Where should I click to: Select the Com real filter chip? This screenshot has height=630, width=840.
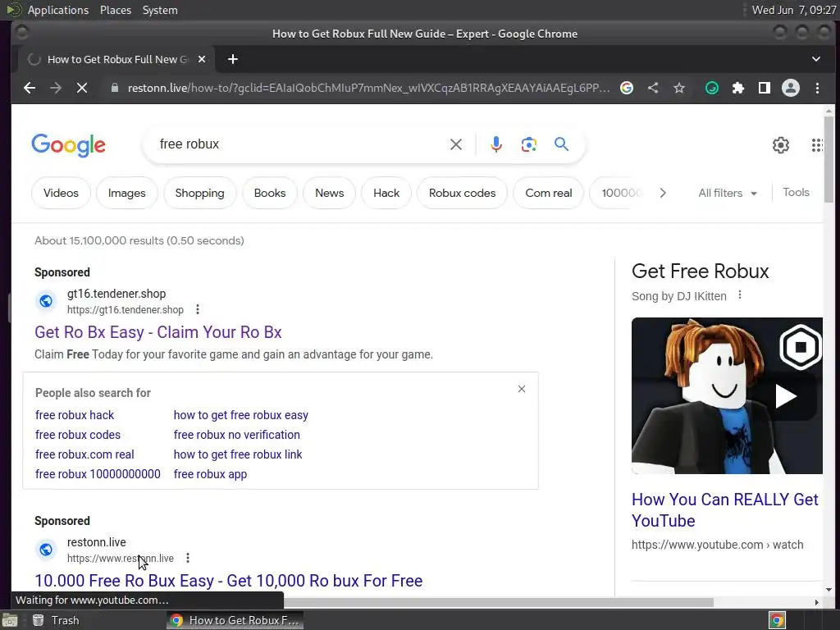point(549,193)
